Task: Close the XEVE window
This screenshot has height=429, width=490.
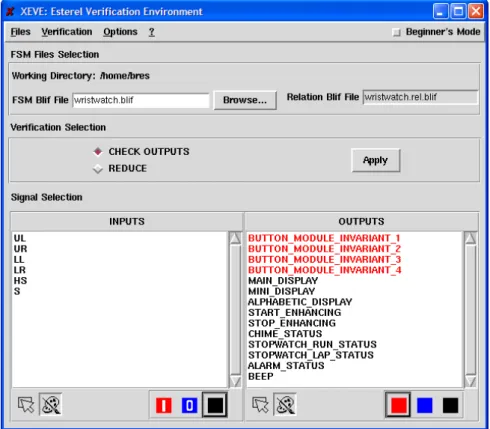Action: click(476, 12)
